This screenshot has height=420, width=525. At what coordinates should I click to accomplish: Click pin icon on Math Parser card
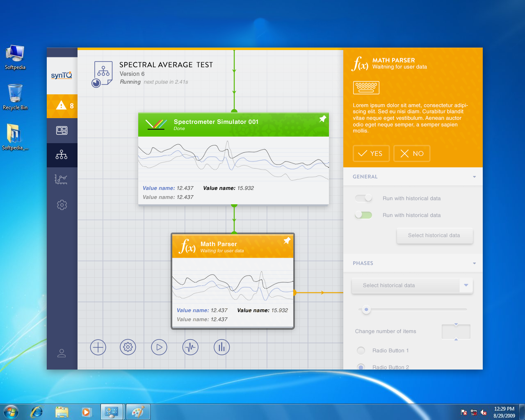[287, 241]
